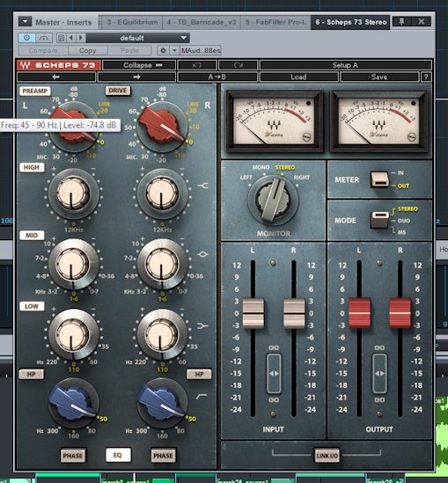Open the Master Inserts dropdown arrow
The height and width of the screenshot is (483, 448).
(25, 22)
